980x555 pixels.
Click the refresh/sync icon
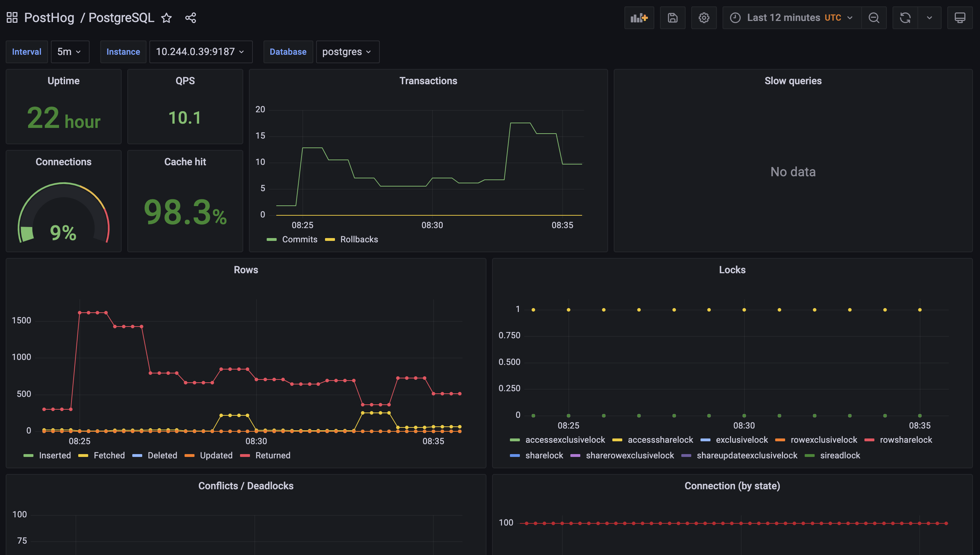[905, 17]
